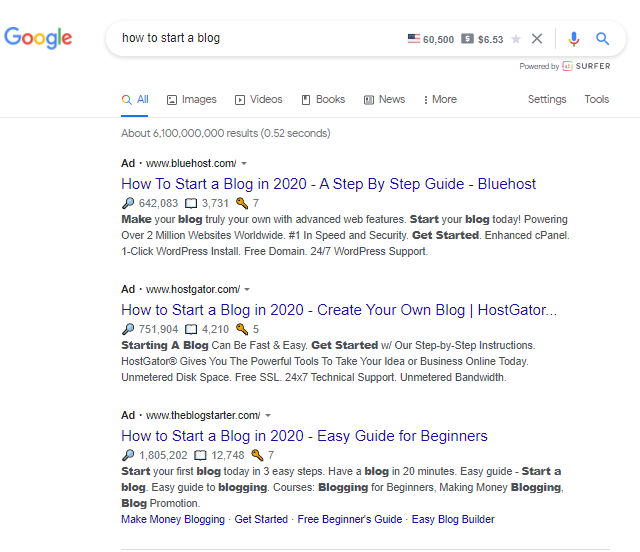Viewport: 640px width, 552px height.
Task: Submit search using the magnifier button
Action: coord(602,39)
